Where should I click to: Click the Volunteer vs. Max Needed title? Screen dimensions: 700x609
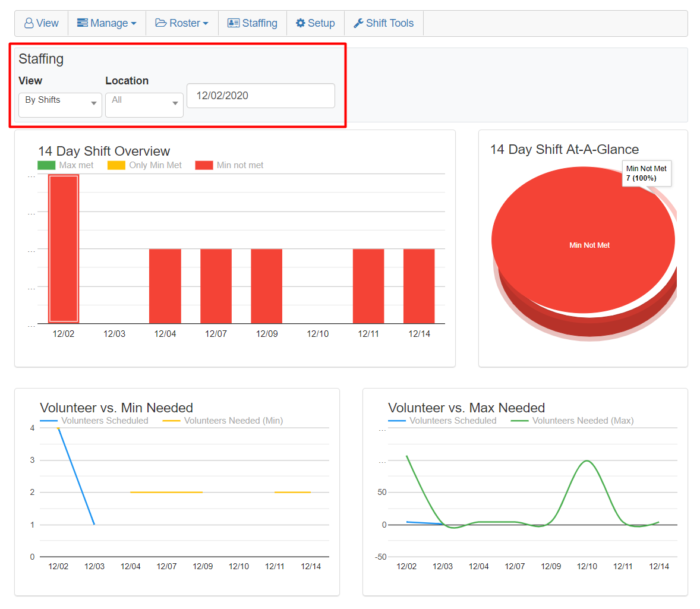(466, 408)
